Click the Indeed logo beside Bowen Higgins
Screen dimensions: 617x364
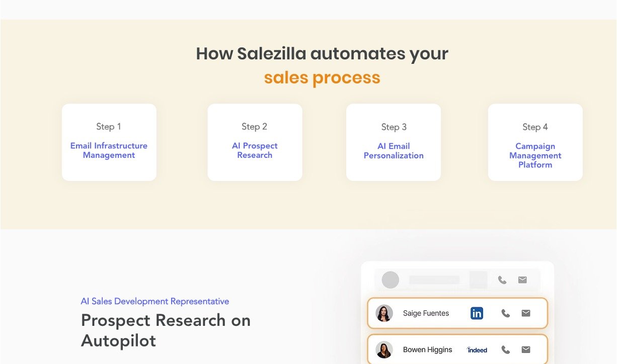pyautogui.click(x=477, y=350)
